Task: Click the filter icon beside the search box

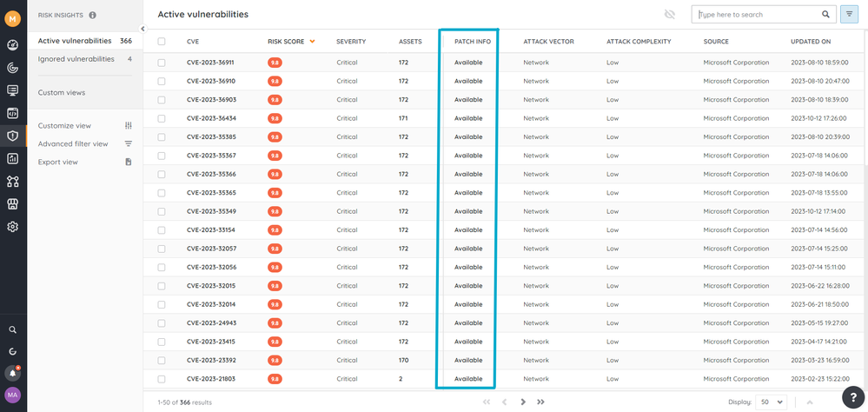Action: click(x=849, y=15)
